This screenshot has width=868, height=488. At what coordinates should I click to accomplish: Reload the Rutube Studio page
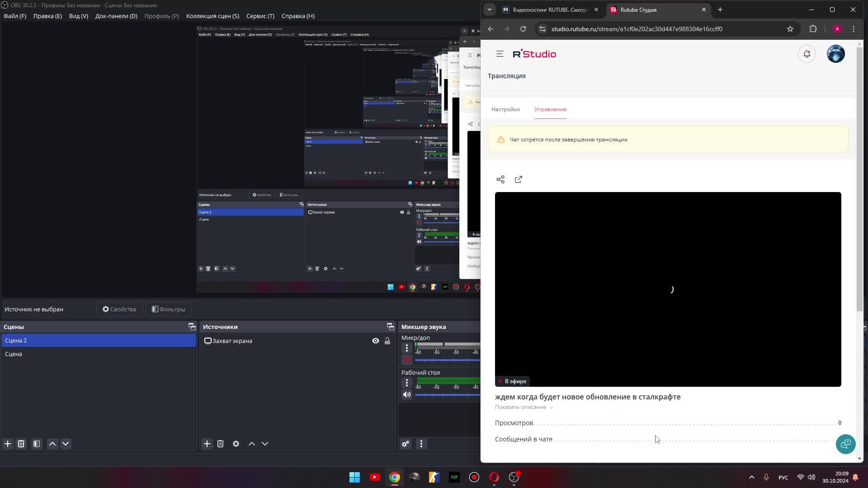[x=523, y=29]
